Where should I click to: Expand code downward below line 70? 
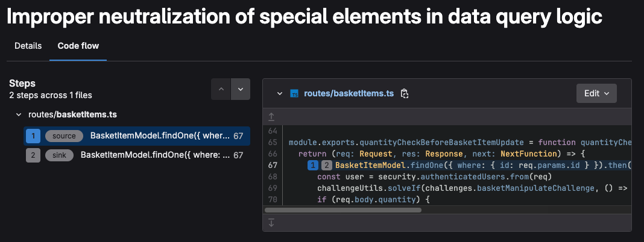pyautogui.click(x=271, y=223)
